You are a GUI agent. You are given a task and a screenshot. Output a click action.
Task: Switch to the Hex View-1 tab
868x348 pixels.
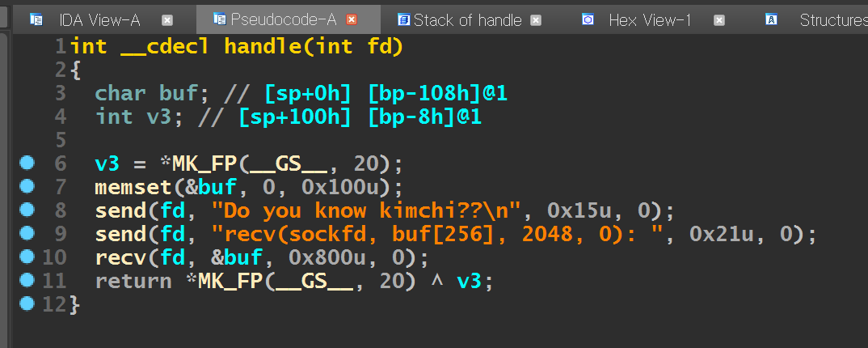tap(650, 19)
